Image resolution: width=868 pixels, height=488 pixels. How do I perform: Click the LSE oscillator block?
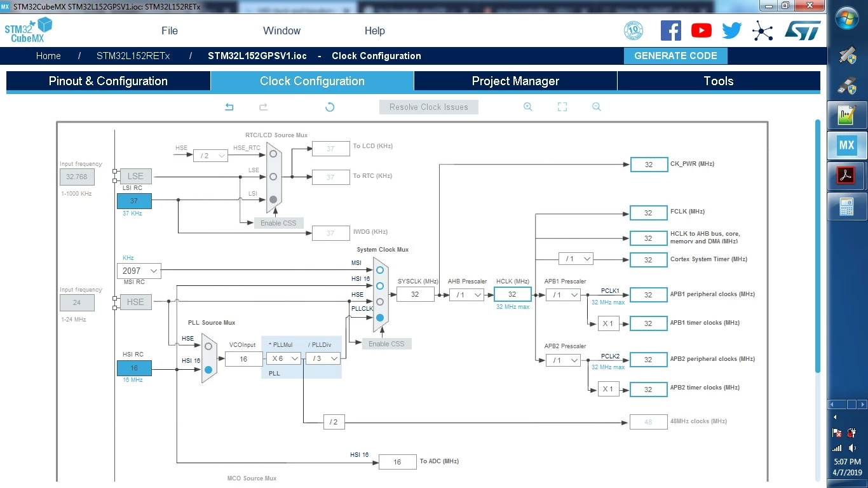(135, 176)
